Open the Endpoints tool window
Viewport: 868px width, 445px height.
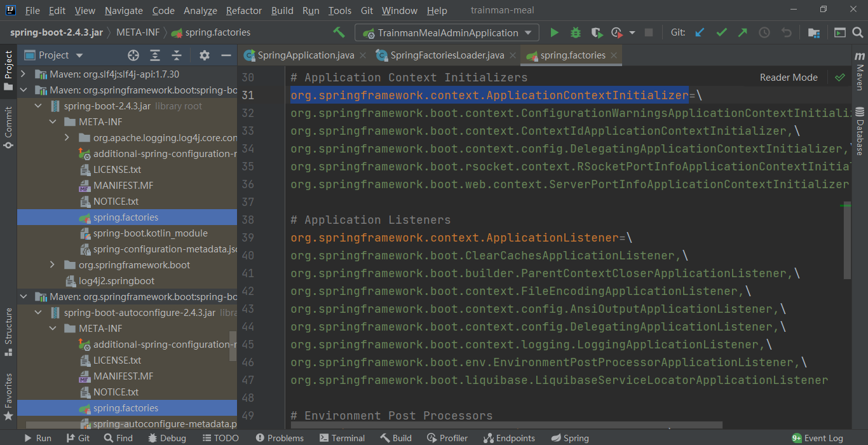(509, 438)
